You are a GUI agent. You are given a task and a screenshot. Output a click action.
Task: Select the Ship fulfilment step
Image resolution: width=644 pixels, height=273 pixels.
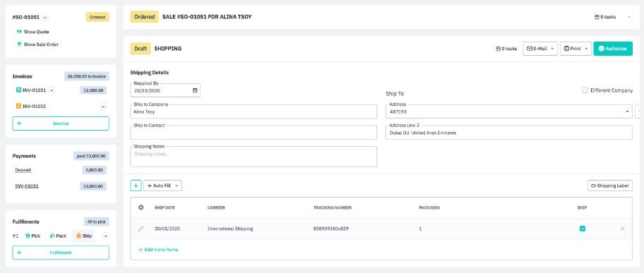[x=83, y=236]
